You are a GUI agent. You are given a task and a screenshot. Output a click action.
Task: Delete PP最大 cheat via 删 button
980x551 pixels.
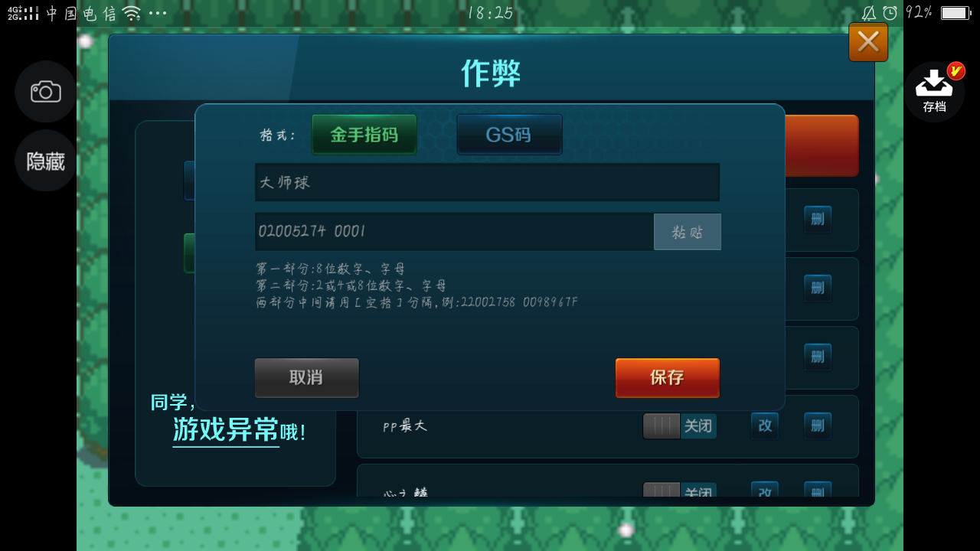[818, 426]
